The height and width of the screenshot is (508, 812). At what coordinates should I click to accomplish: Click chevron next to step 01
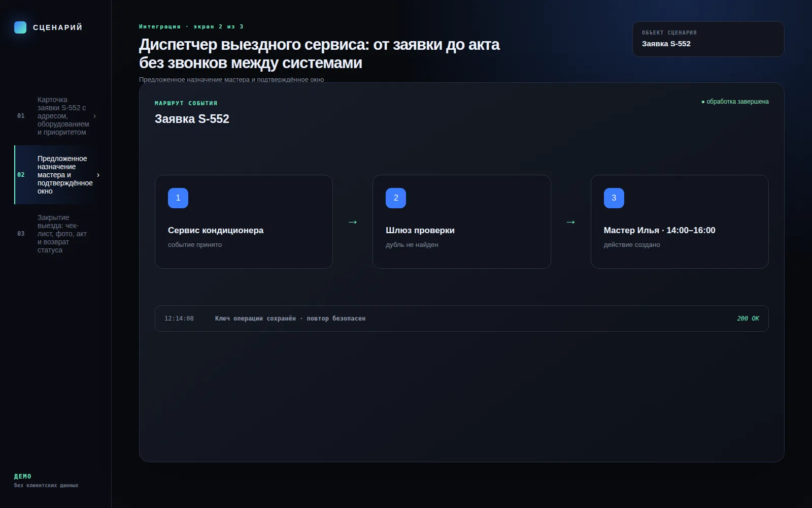click(94, 116)
